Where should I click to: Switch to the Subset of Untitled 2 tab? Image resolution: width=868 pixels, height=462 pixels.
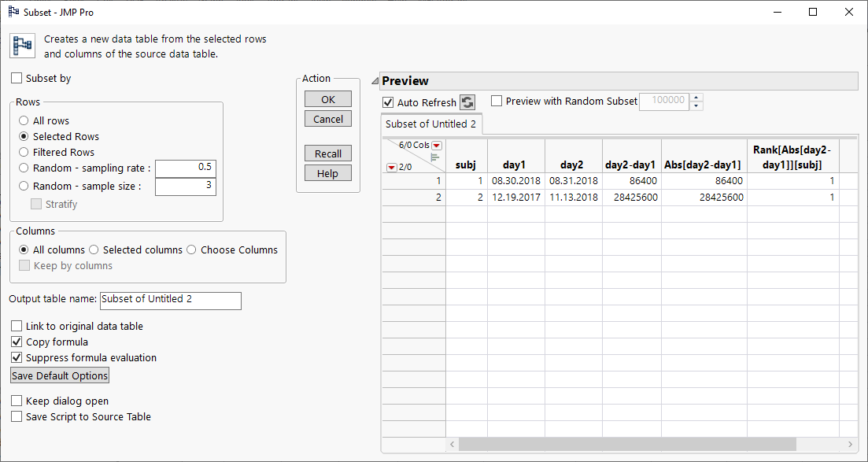tap(431, 124)
